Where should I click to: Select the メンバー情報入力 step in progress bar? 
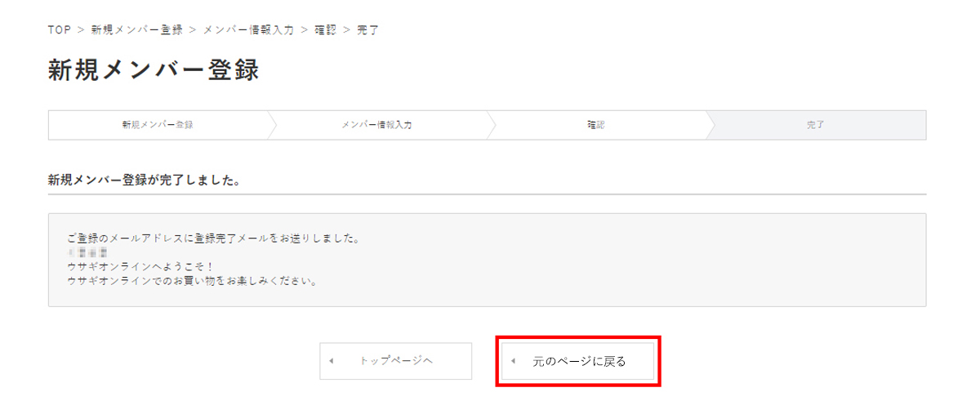click(377, 125)
